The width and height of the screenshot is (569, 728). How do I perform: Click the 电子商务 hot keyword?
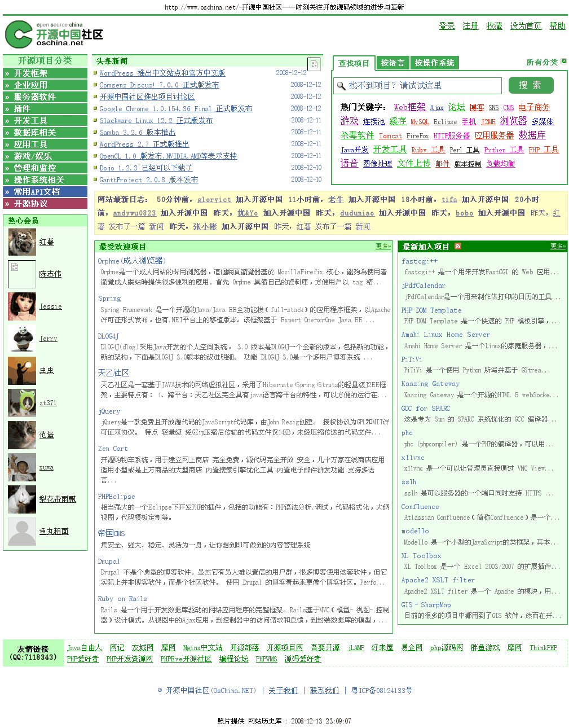534,107
